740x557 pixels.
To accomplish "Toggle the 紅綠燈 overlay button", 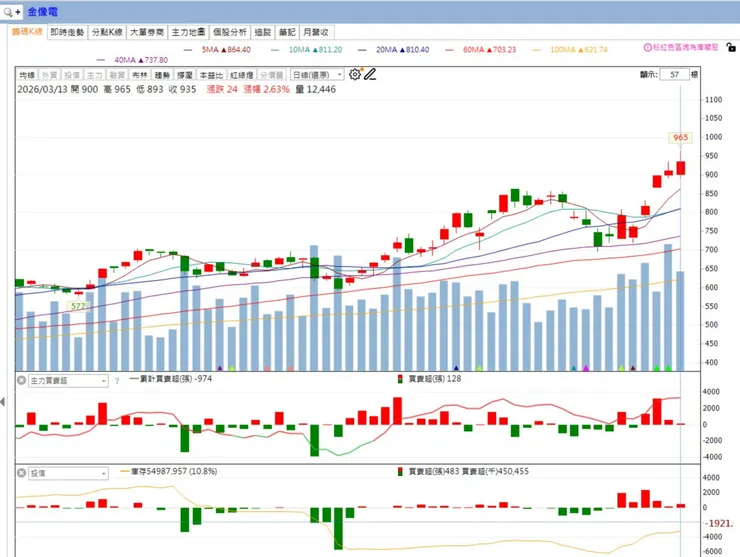I will tap(242, 75).
